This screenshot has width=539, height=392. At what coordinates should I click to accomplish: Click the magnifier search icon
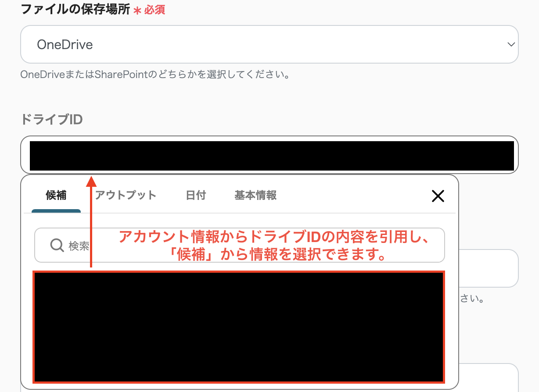click(57, 245)
